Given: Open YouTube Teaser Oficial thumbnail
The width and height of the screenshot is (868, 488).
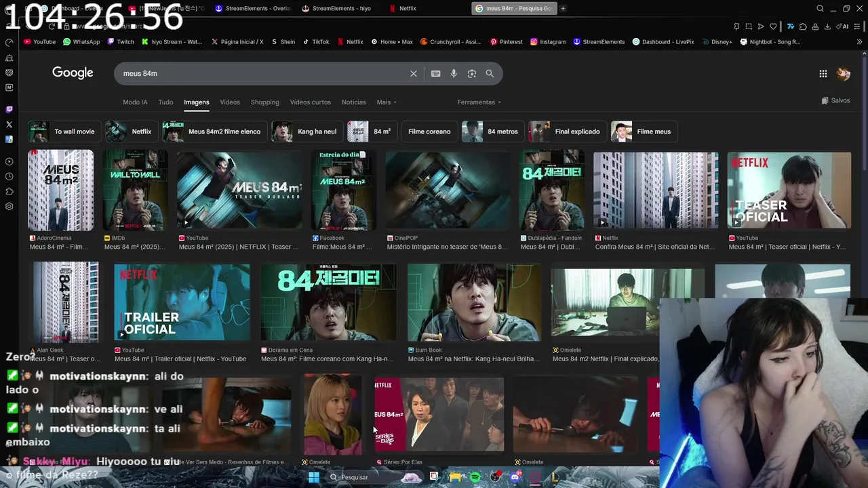Looking at the screenshot, I should click(789, 190).
